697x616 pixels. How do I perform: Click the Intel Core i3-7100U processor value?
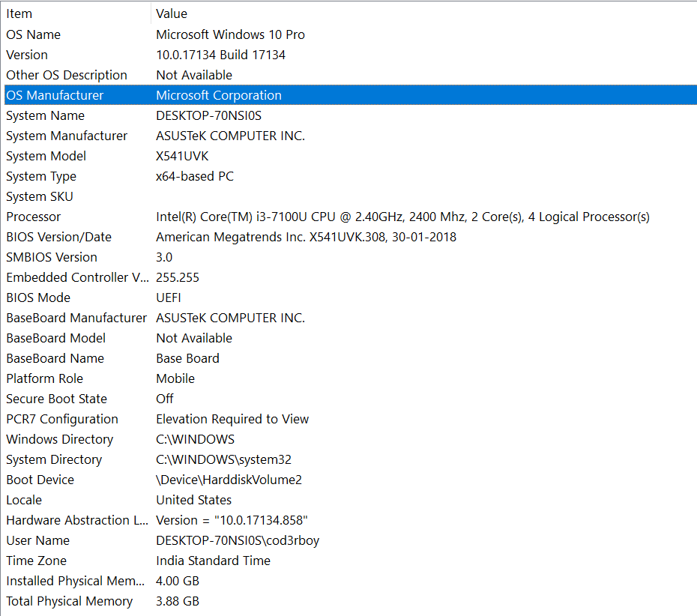coord(402,217)
